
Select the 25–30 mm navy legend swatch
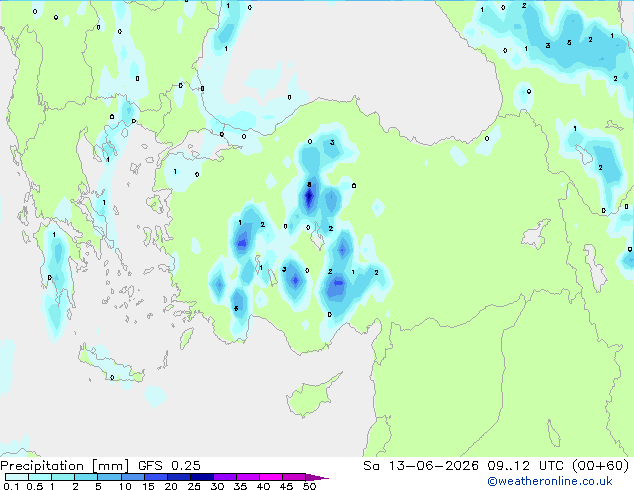201,477
